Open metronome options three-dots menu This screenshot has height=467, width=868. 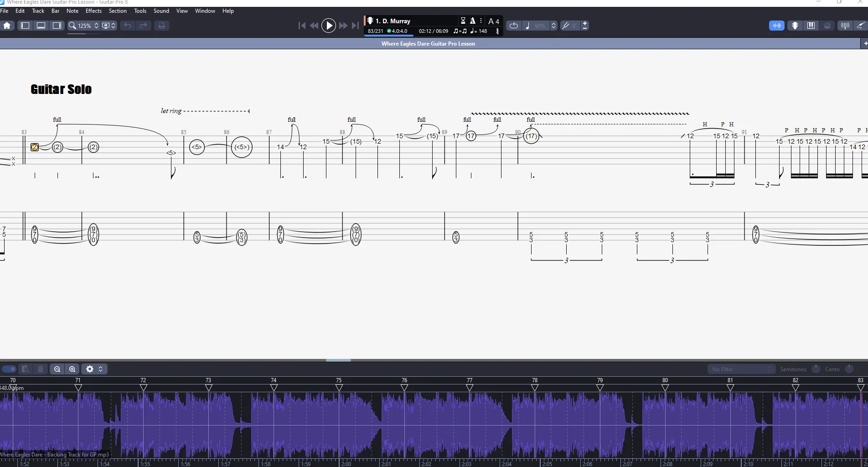click(480, 21)
